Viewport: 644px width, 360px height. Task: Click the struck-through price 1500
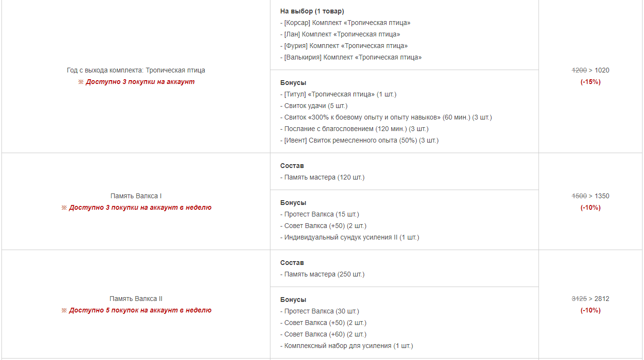click(579, 196)
